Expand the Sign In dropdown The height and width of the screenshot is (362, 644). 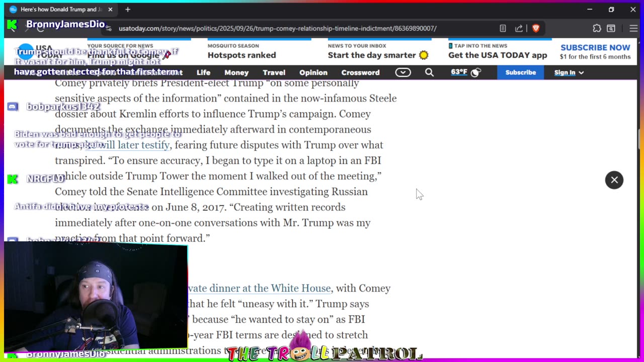coord(569,72)
